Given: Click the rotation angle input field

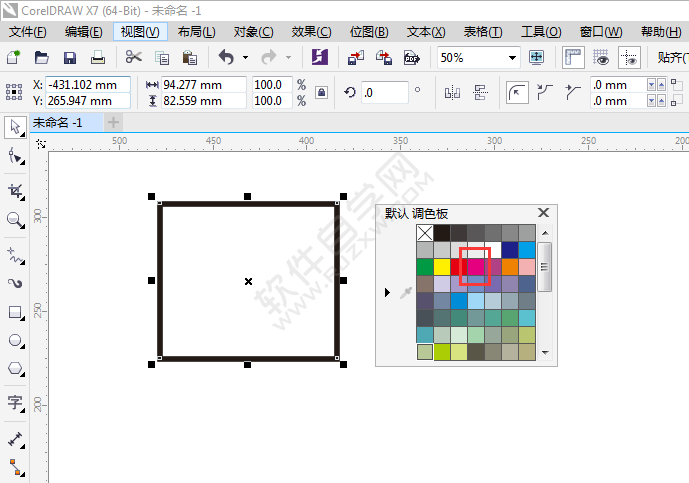Looking at the screenshot, I should tap(385, 93).
